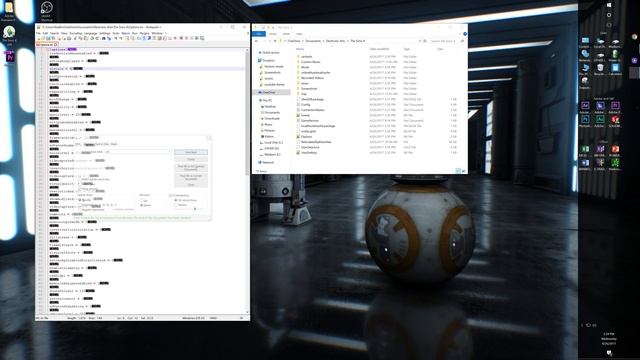Select Quick access in Explorer sidebar

(269, 53)
